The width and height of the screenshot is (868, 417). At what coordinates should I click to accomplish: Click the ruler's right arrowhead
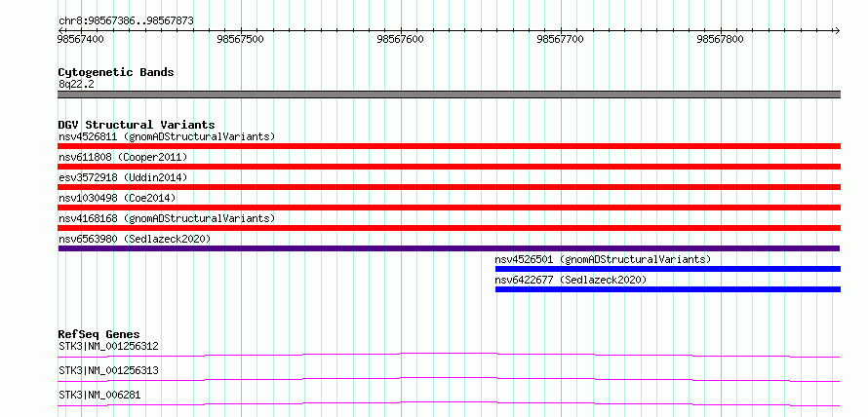coord(837,30)
